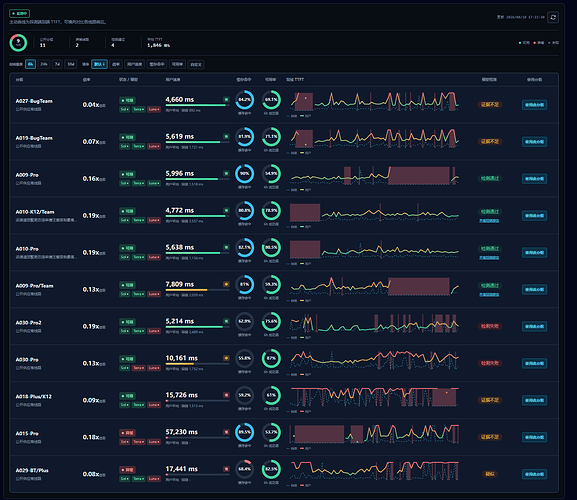Set the time range to 30d
The height and width of the screenshot is (500, 577).
coord(71,64)
